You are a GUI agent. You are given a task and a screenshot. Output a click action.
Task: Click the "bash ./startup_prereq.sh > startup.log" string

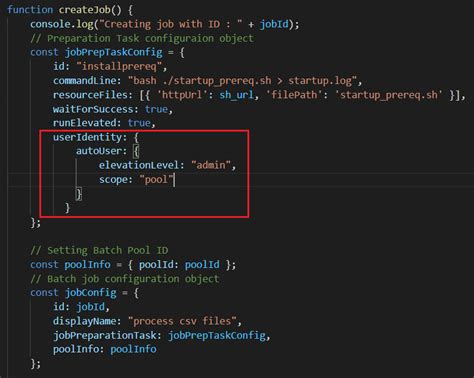[x=243, y=80]
